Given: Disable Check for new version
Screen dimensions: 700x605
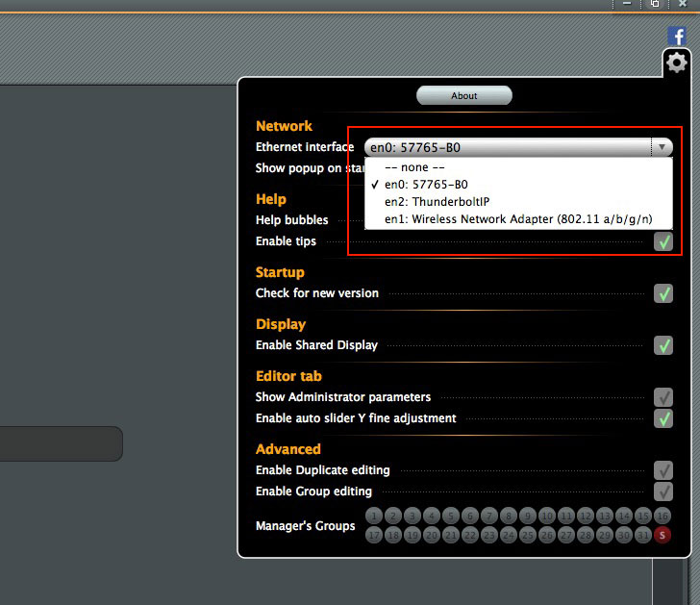Looking at the screenshot, I should coord(663,293).
